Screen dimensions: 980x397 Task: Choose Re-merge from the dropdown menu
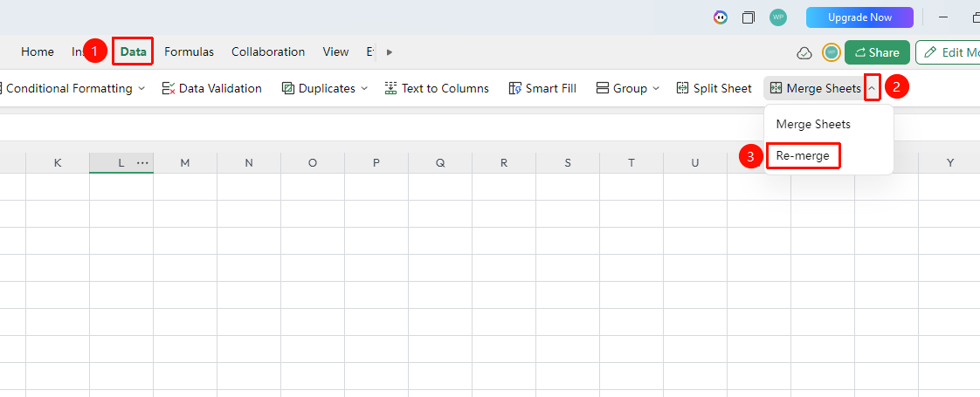pos(803,156)
